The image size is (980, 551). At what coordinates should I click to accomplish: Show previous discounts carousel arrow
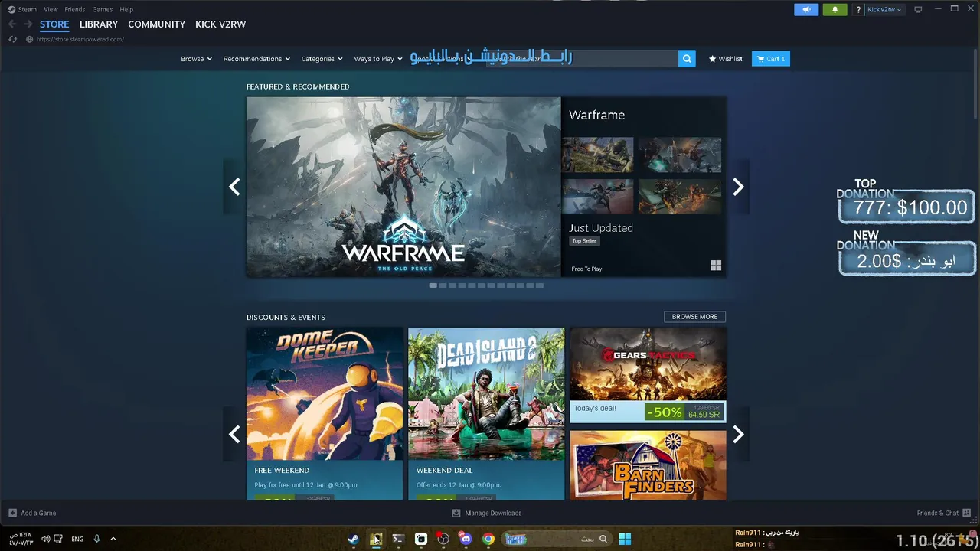[x=234, y=434]
